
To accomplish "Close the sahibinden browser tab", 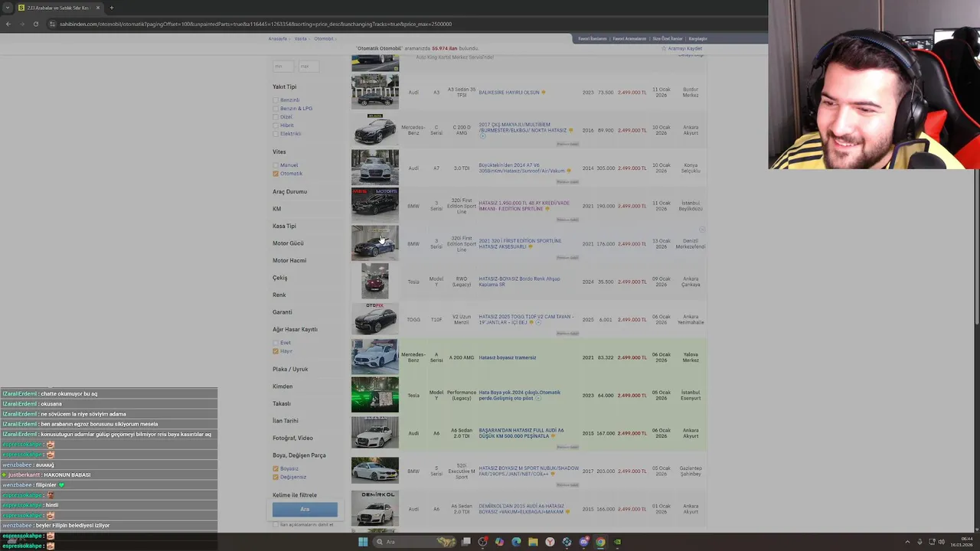I will pyautogui.click(x=97, y=8).
